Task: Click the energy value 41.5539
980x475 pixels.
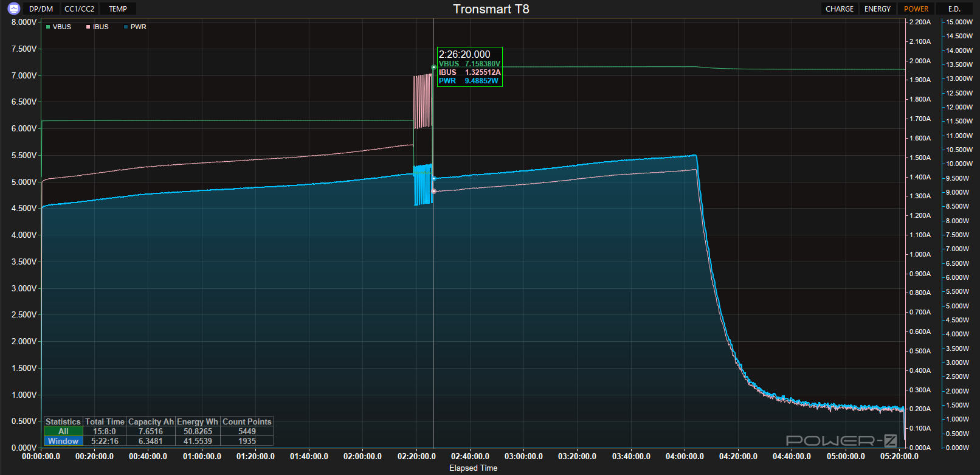Action: coord(198,441)
